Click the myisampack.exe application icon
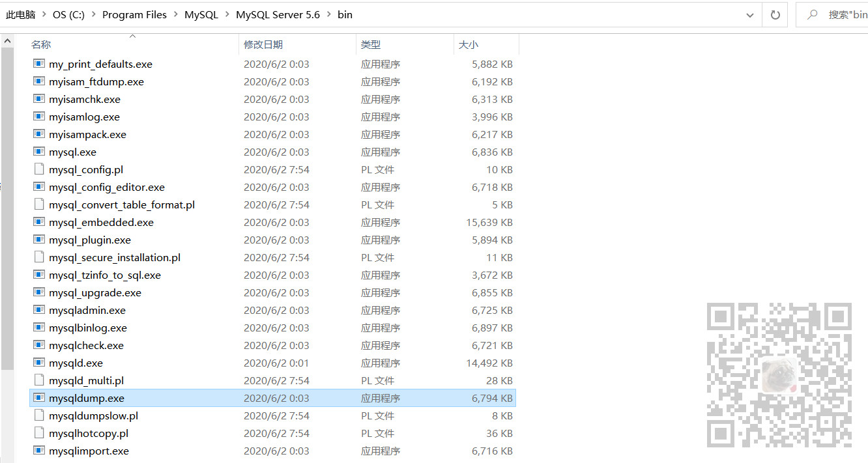868x463 pixels. [39, 134]
